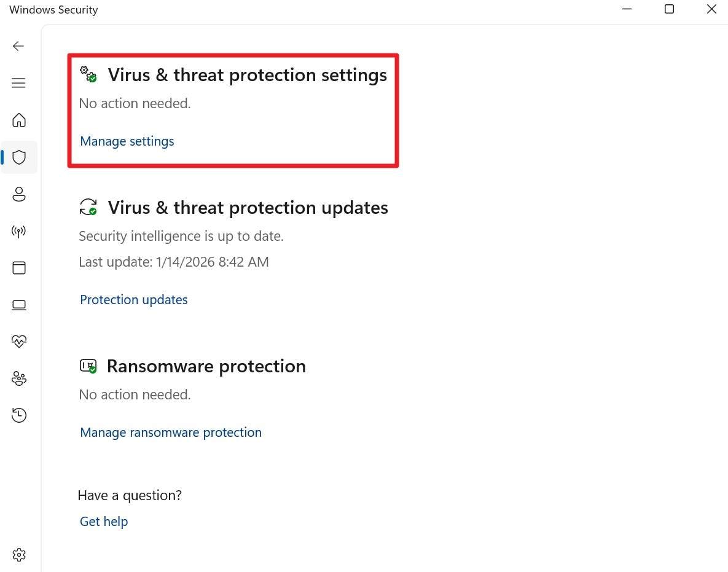
Task: Click the Get help link
Action: (103, 521)
